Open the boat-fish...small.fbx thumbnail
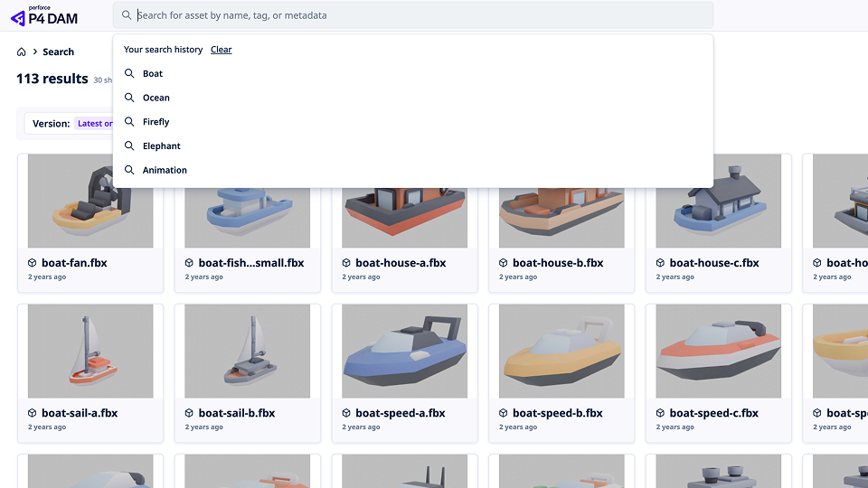868x488 pixels. (248, 218)
